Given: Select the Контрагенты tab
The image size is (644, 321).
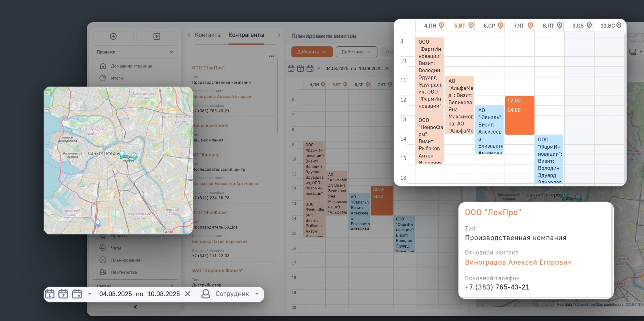Looking at the screenshot, I should click(x=246, y=35).
